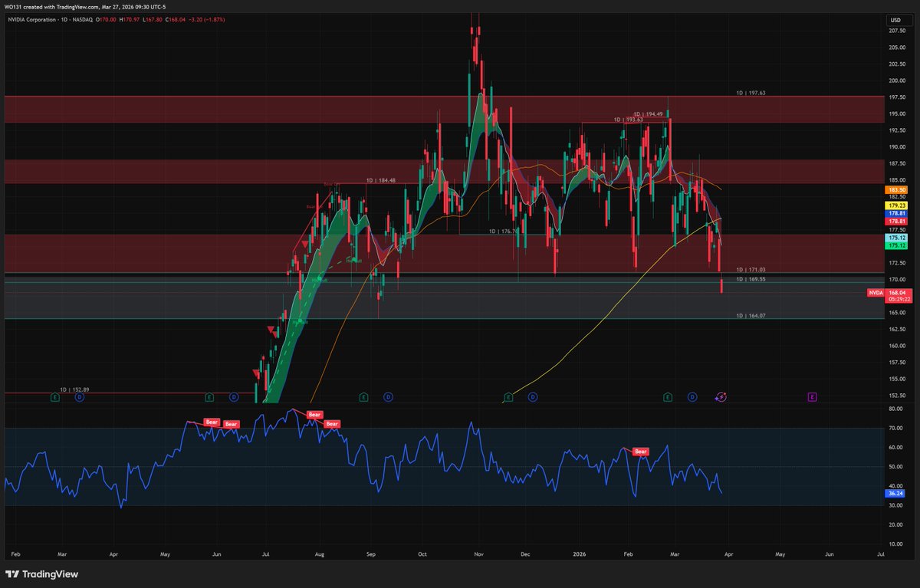The image size is (920, 588).
Task: Click the orange 183.50 price label
Action: 895,189
